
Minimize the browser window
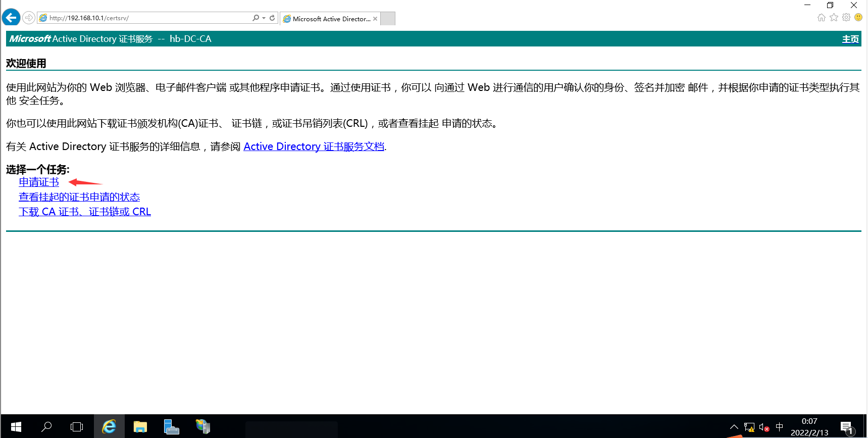click(807, 5)
